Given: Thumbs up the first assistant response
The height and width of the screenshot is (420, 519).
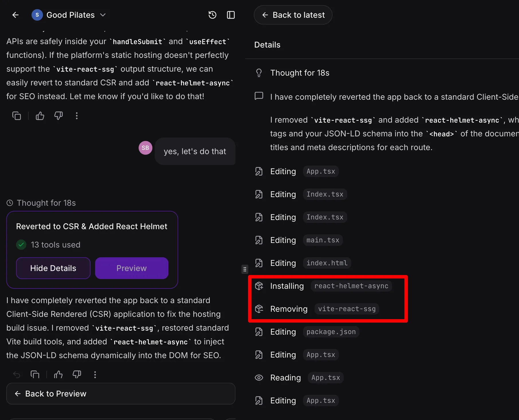Looking at the screenshot, I should (x=40, y=116).
